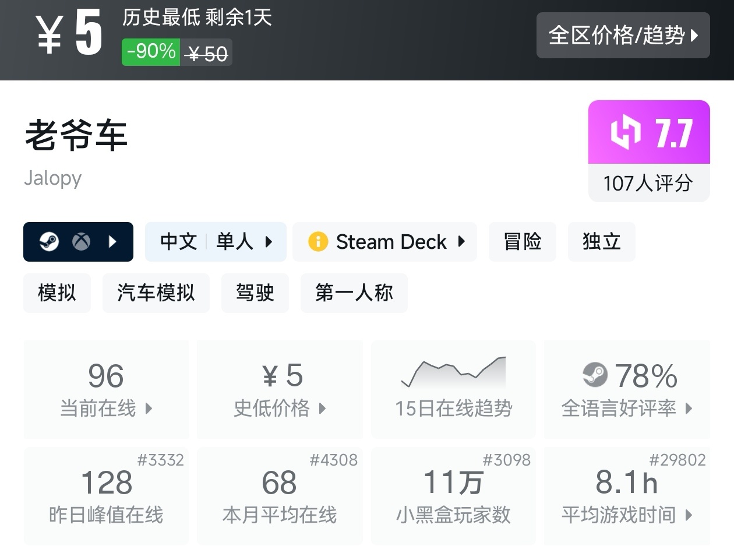Expand the platforms arrow after Xbox icon

(113, 241)
